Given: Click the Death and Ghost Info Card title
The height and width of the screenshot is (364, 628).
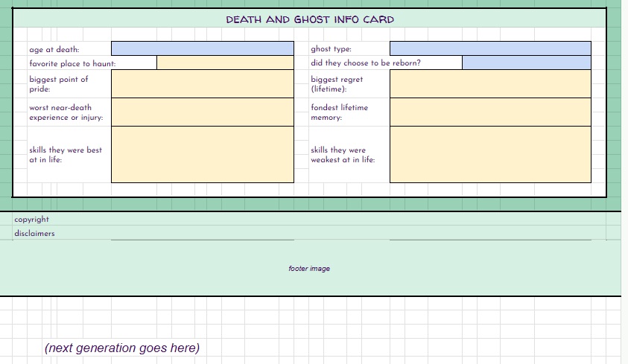Looking at the screenshot, I should tap(310, 19).
